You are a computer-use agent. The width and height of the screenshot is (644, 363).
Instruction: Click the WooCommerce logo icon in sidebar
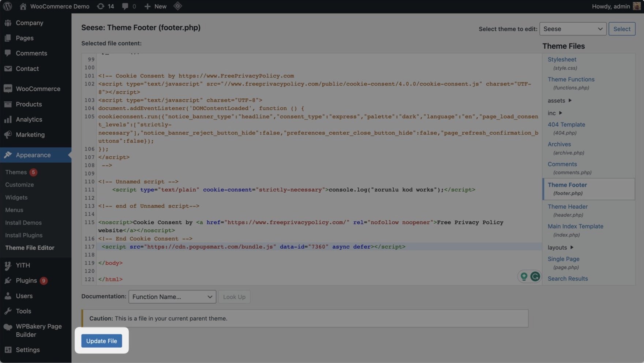point(8,88)
